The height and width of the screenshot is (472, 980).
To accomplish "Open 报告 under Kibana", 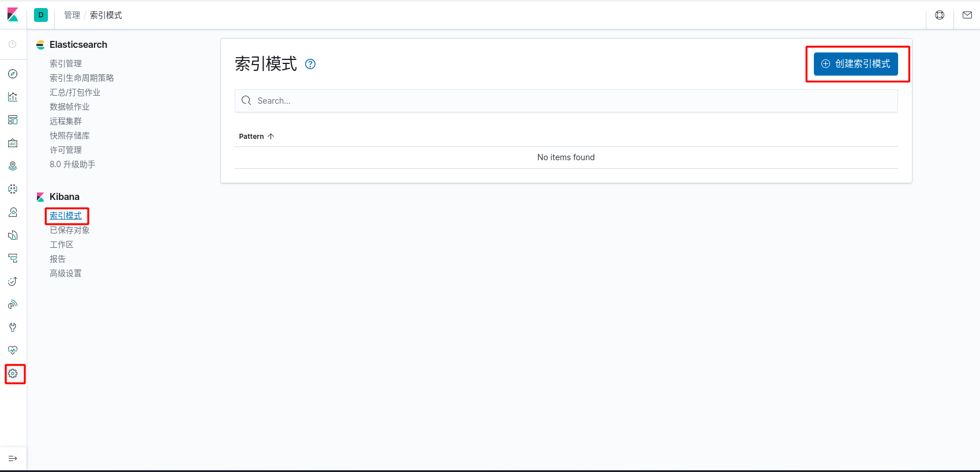I will [58, 259].
